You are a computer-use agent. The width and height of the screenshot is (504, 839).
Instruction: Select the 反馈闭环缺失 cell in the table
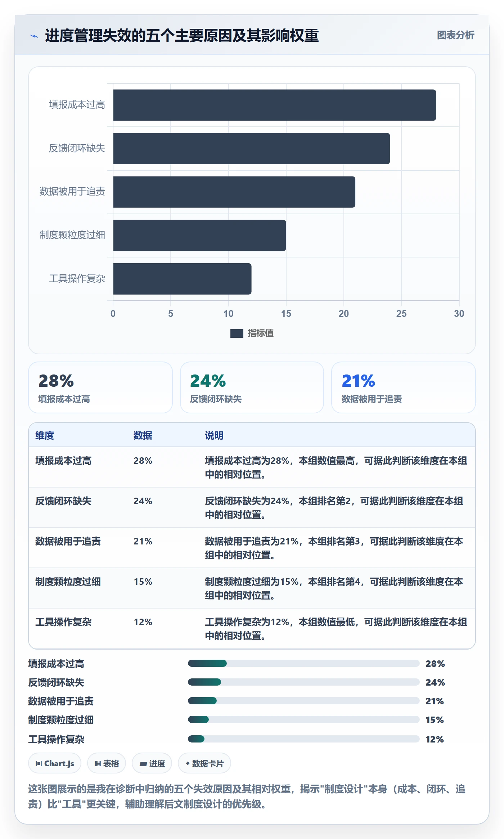point(63,501)
